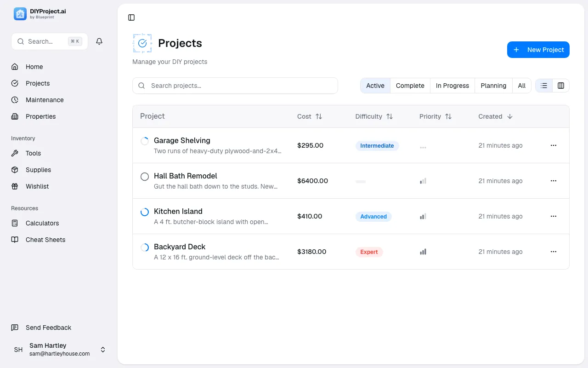588x368 pixels.
Task: Open the Backyard Deck project
Action: (180, 247)
